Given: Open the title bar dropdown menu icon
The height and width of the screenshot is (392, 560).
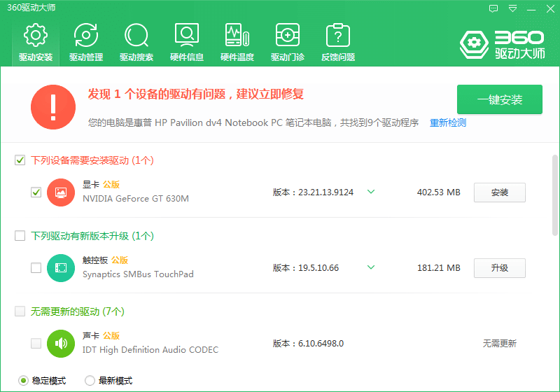Looking at the screenshot, I should click(512, 8).
